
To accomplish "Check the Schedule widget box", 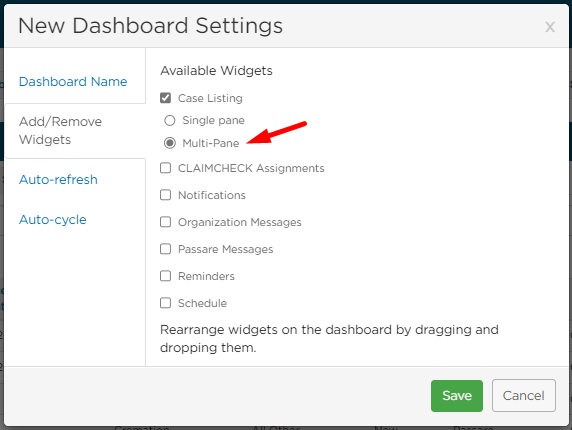I will (166, 303).
